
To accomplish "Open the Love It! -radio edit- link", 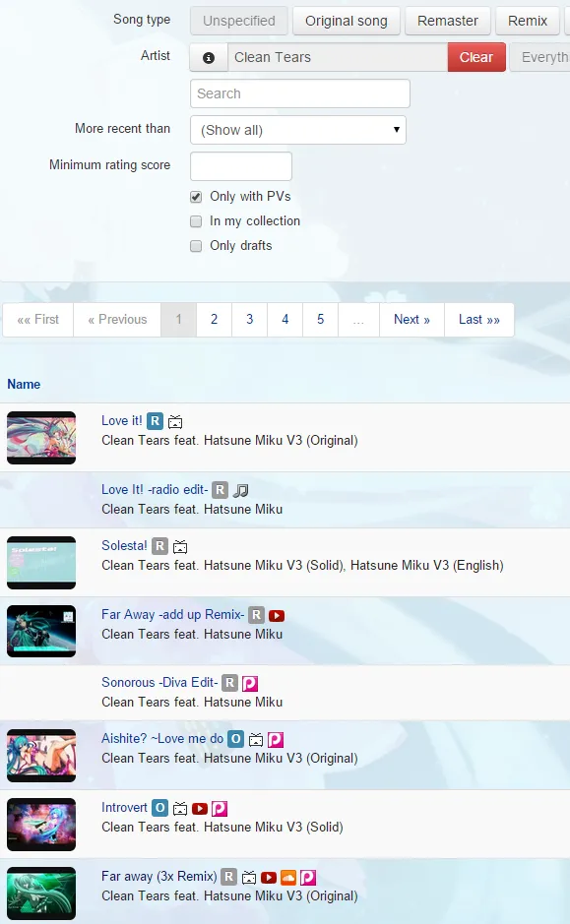I will [155, 490].
